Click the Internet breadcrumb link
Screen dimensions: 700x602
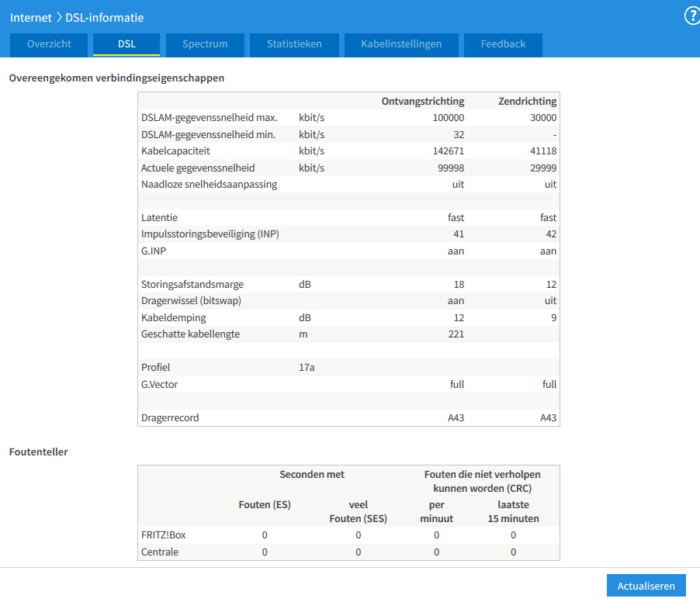pyautogui.click(x=31, y=17)
